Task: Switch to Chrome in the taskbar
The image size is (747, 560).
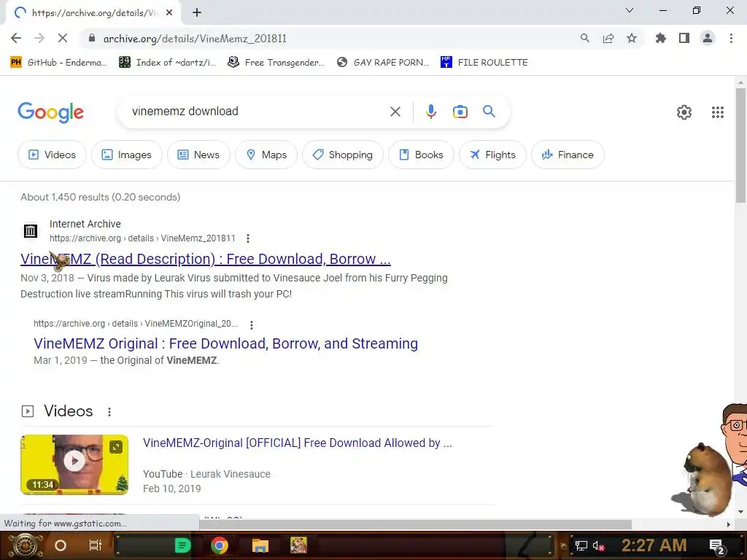Action: 220,545
